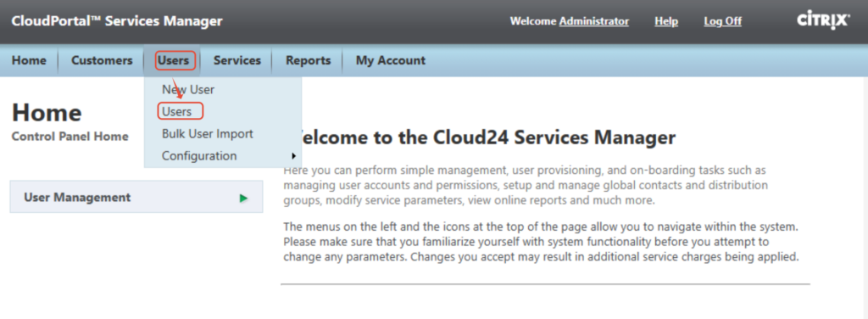Click the green arrow beside User Management
The image size is (868, 319).
(x=243, y=198)
